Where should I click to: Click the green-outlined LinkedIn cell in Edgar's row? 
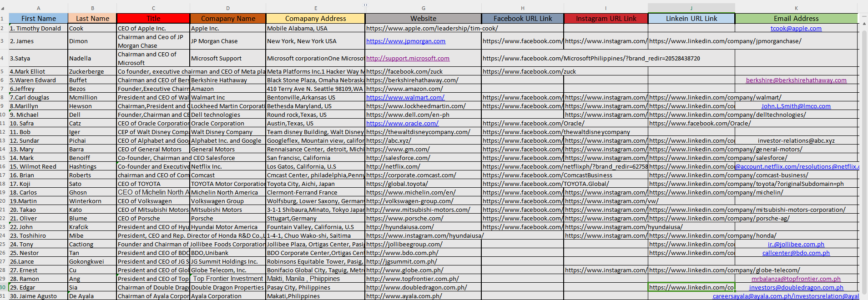coord(691,287)
